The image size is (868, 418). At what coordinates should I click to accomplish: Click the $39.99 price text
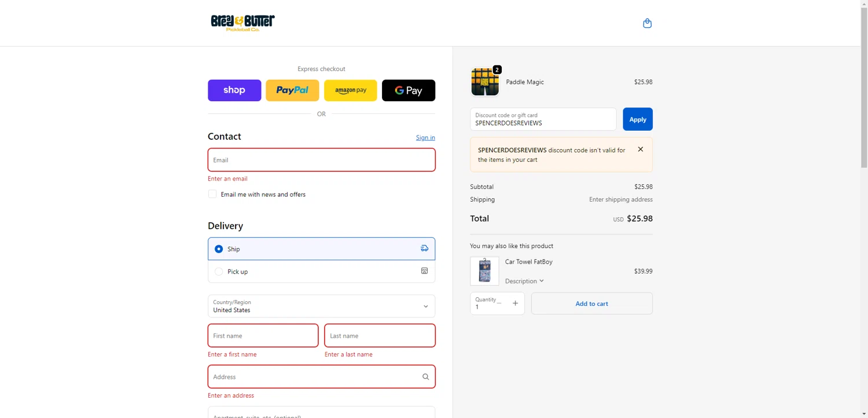click(643, 271)
